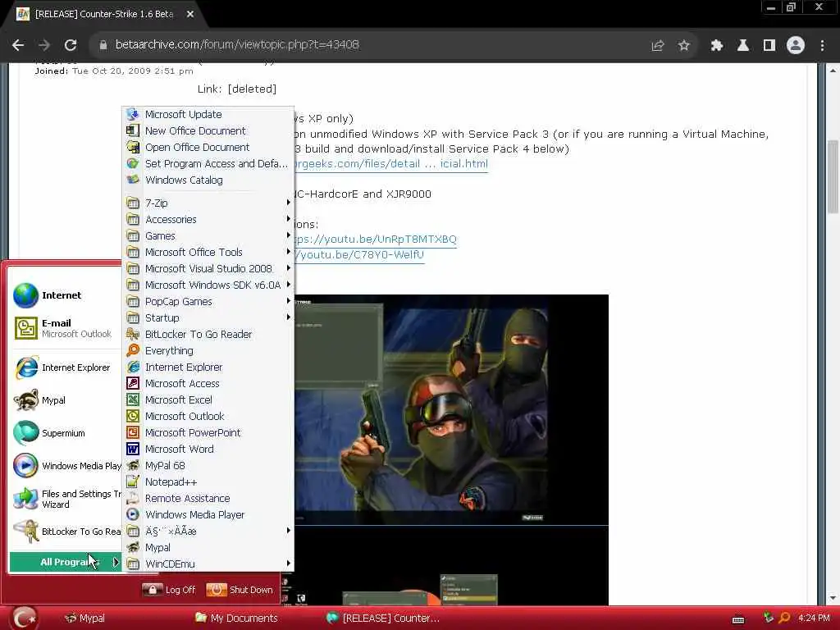
Task: Click Shut Down button
Action: (240, 589)
